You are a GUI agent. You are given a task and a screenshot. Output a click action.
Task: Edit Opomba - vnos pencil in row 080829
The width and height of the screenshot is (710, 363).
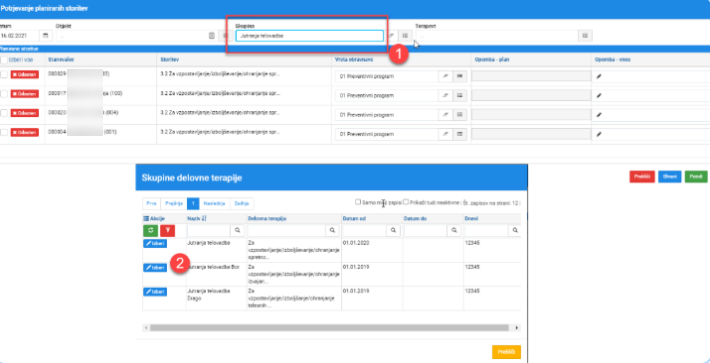coord(599,76)
